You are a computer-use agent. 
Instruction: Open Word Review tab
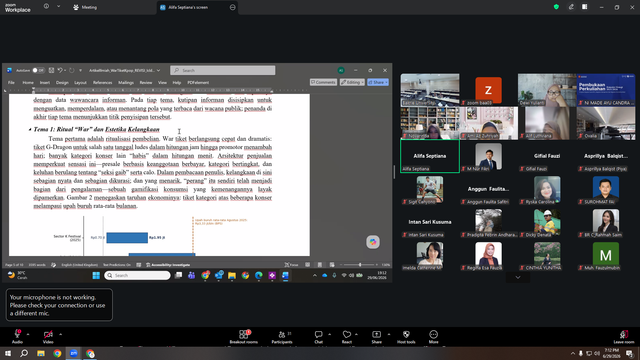click(146, 82)
